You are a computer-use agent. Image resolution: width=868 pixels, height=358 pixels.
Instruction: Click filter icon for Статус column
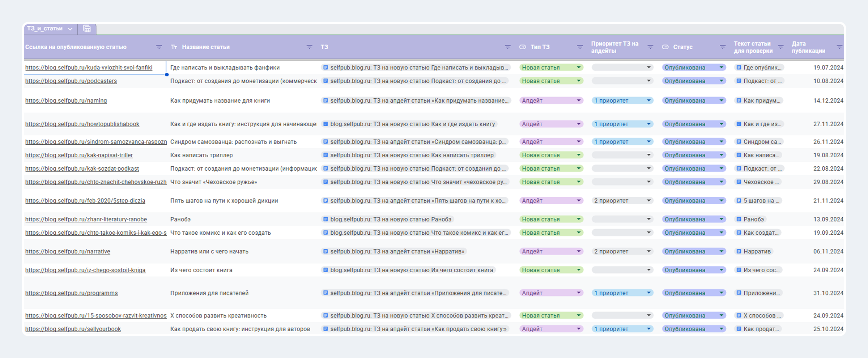[x=722, y=47]
